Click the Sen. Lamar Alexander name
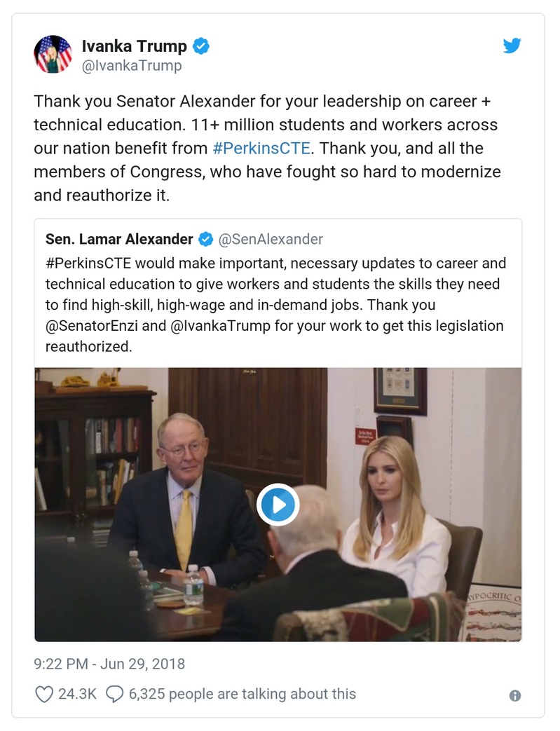The width and height of the screenshot is (560, 731). pyautogui.click(x=119, y=240)
